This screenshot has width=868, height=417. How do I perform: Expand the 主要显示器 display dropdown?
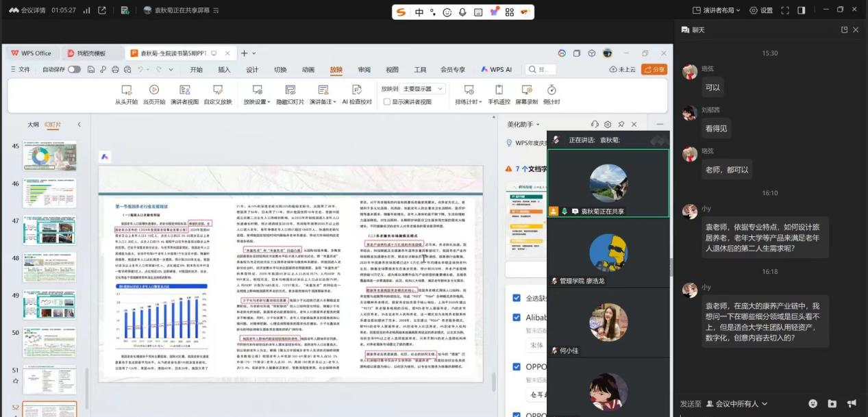(423, 89)
